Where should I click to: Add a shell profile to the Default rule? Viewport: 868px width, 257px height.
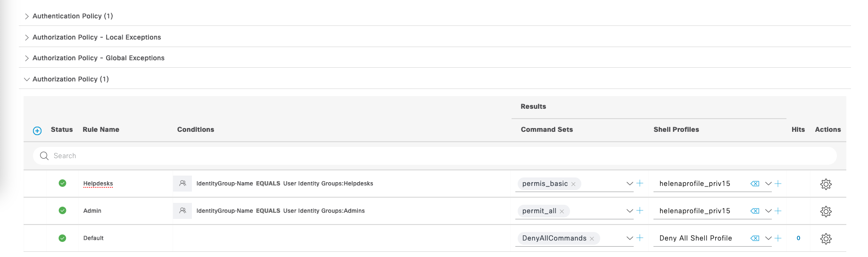coord(778,238)
